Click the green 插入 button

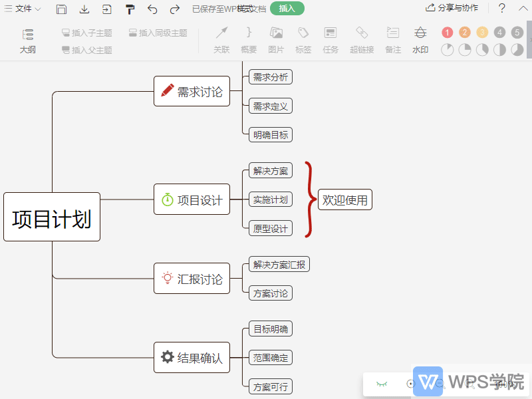(287, 9)
